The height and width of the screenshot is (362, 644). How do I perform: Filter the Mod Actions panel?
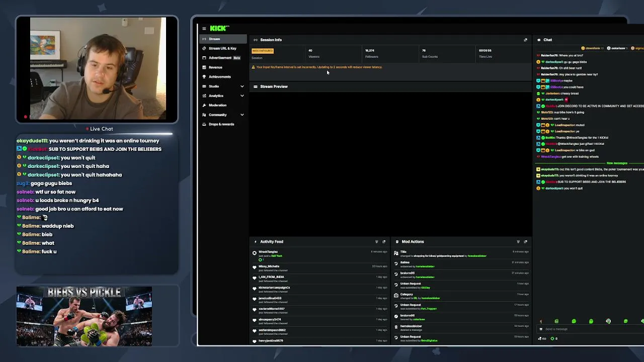click(x=518, y=242)
